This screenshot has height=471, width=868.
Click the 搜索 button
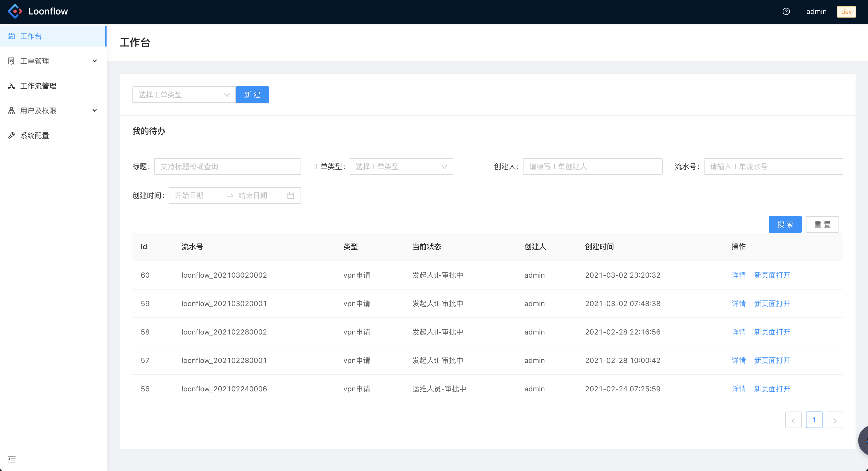785,224
